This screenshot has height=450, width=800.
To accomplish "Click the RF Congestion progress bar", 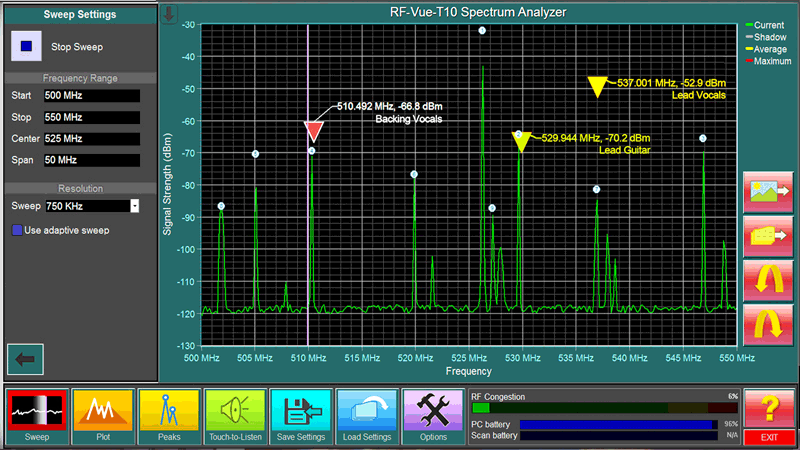I will point(605,408).
